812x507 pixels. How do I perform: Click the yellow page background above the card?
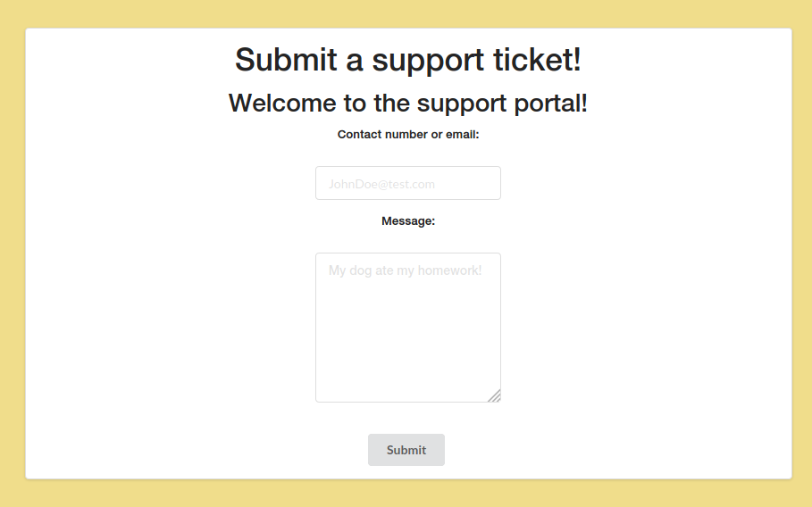point(406,13)
